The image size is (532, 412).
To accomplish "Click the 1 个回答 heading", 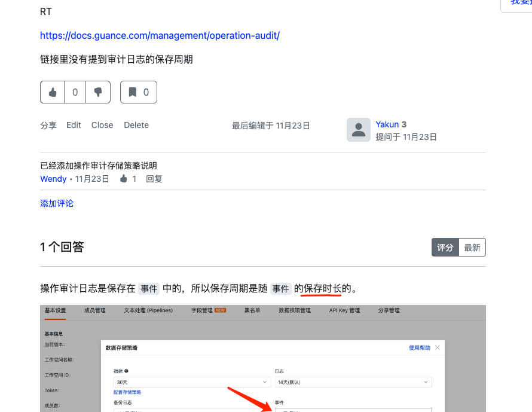I will 62,247.
